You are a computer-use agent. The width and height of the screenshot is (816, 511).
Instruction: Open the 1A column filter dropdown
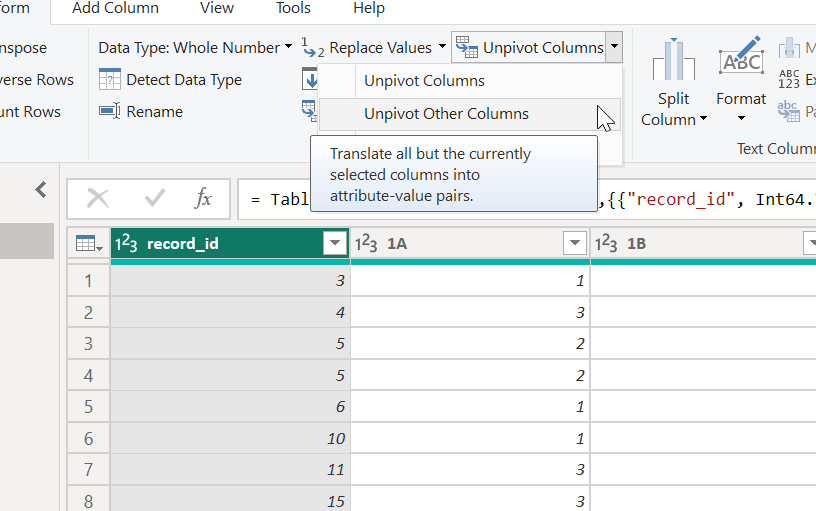tap(575, 242)
